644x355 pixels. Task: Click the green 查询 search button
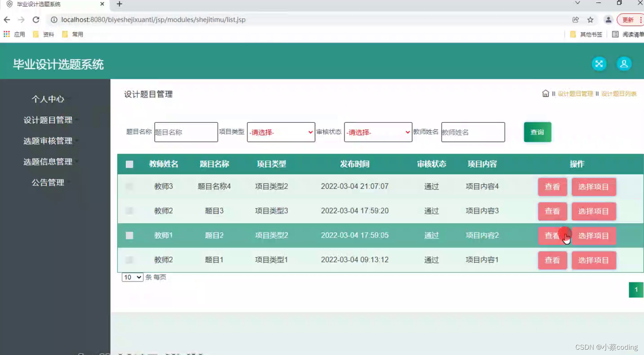[x=537, y=132]
